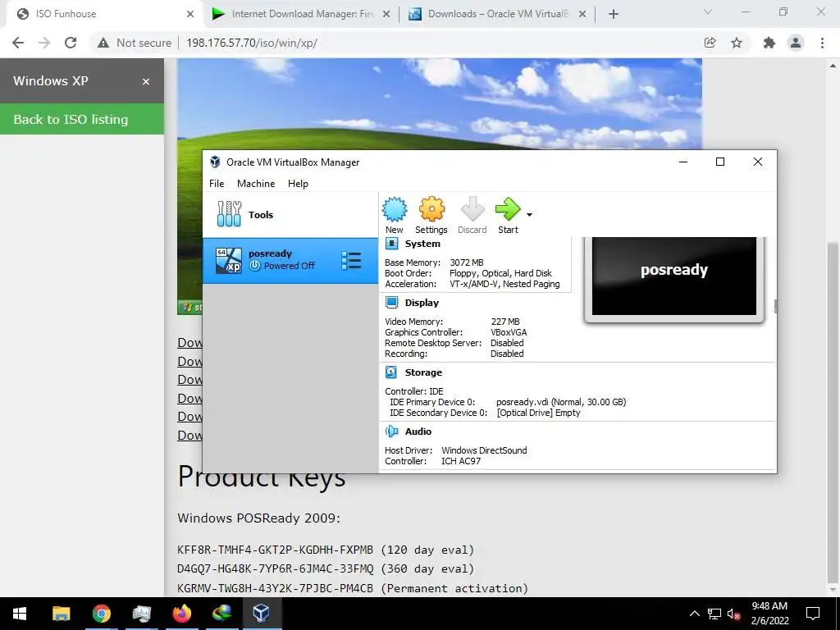The width and height of the screenshot is (840, 630).
Task: Open the notification center icon
Action: click(813, 614)
